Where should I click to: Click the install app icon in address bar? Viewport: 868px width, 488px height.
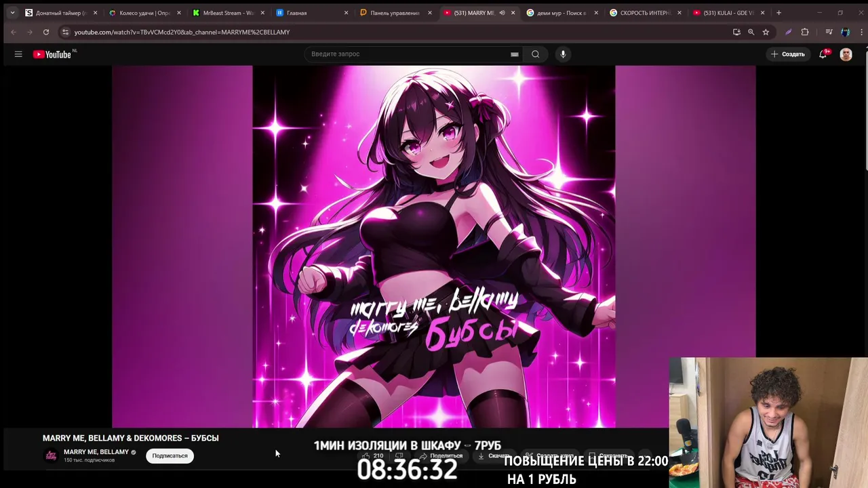pos(736,32)
